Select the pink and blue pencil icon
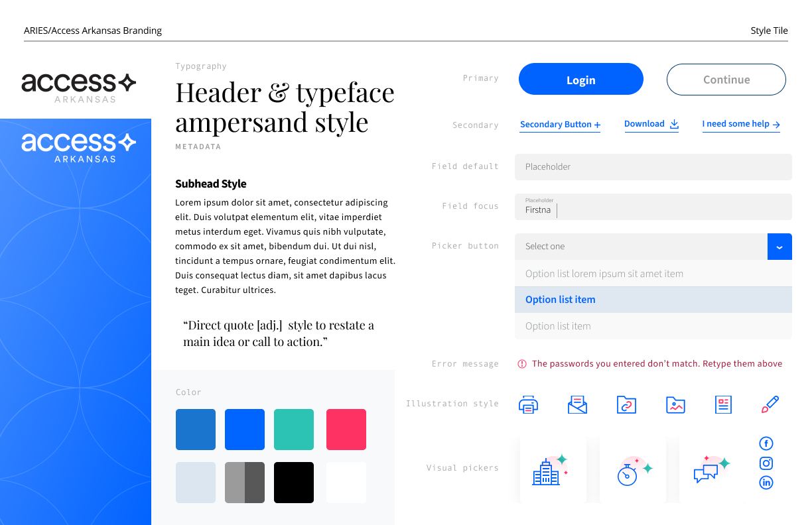Image resolution: width=812 pixels, height=525 pixels. pos(770,404)
